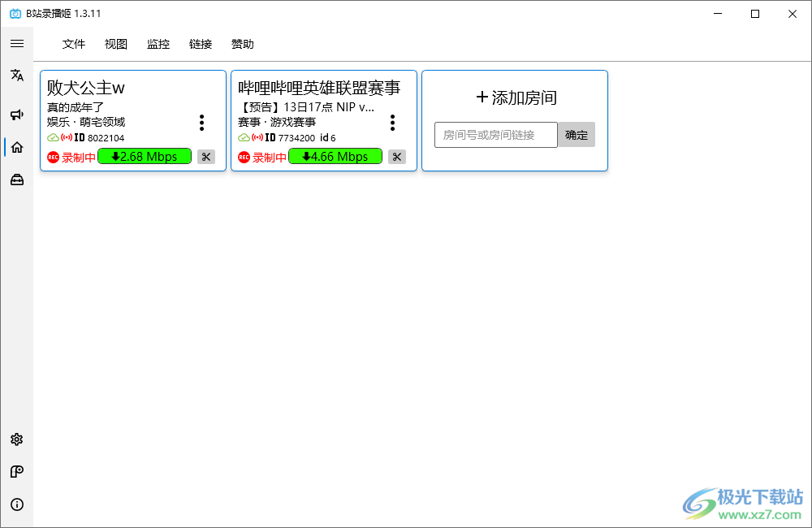This screenshot has height=528, width=812.
Task: Click live broadcast icon beside ID 7734200
Action: 257,137
